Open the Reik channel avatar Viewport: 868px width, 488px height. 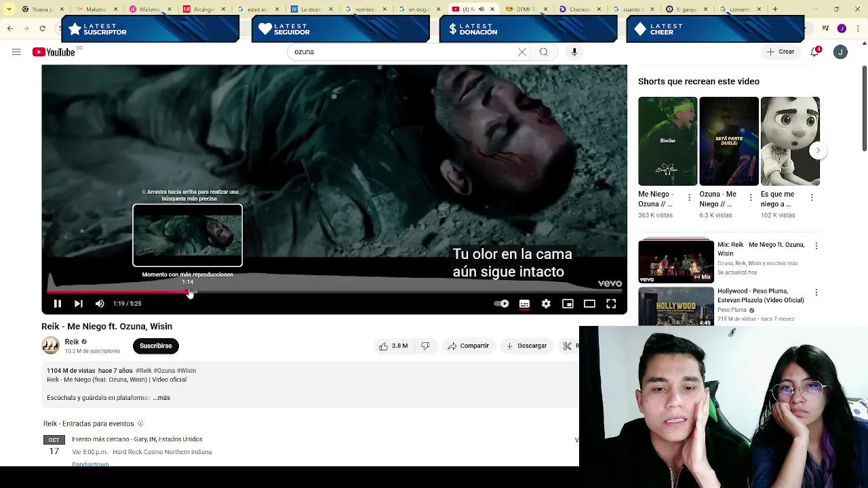coord(51,346)
